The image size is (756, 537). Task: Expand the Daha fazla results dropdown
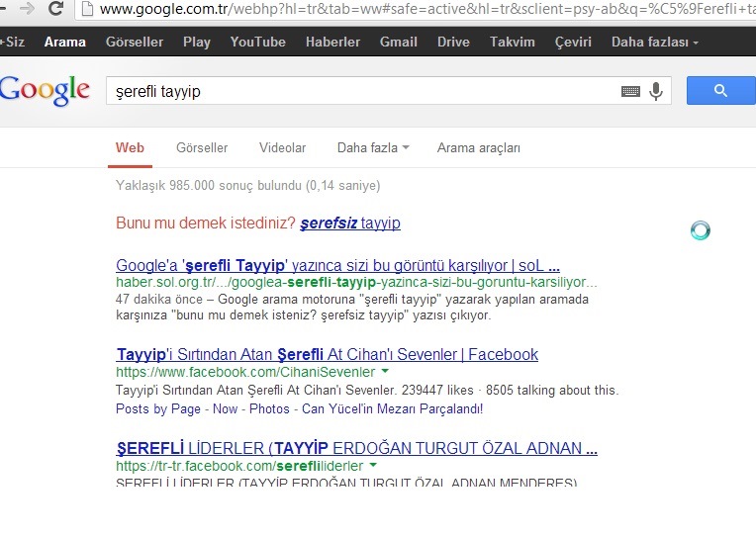click(373, 147)
